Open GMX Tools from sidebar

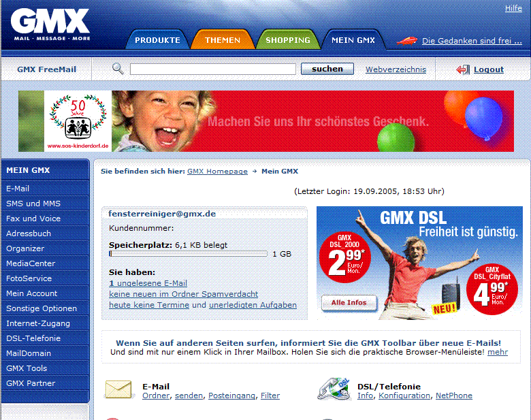45,368
